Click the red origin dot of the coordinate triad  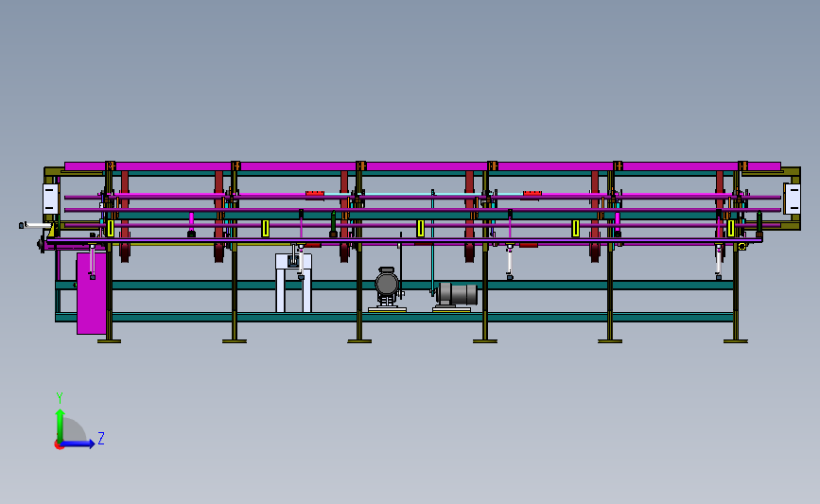click(59, 445)
